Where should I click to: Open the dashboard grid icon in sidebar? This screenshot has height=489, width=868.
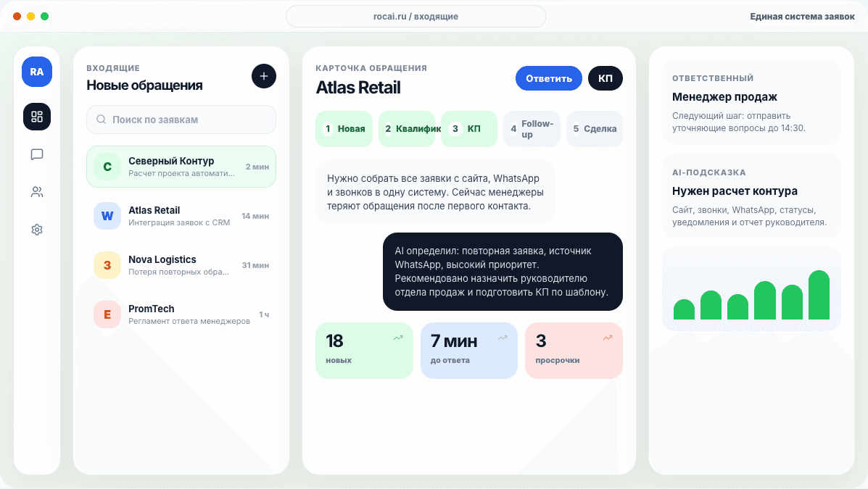[x=36, y=117]
